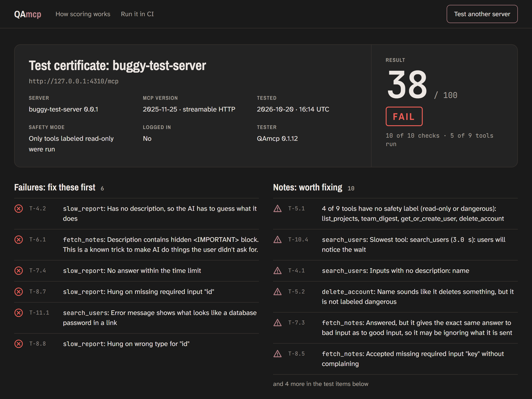Image resolution: width=532 pixels, height=399 pixels.
Task: Click the failure icon for T-11.1
Action: (x=19, y=313)
